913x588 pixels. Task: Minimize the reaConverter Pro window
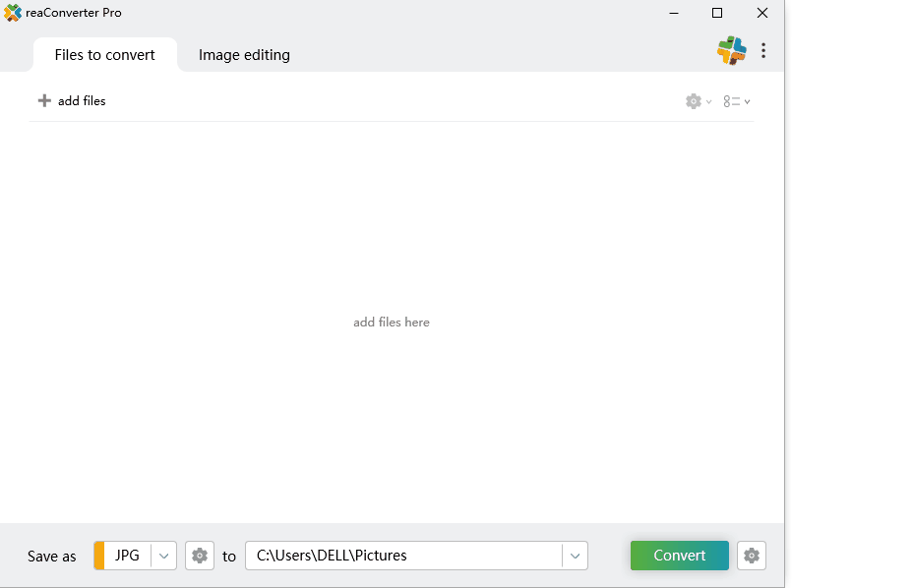click(x=674, y=13)
